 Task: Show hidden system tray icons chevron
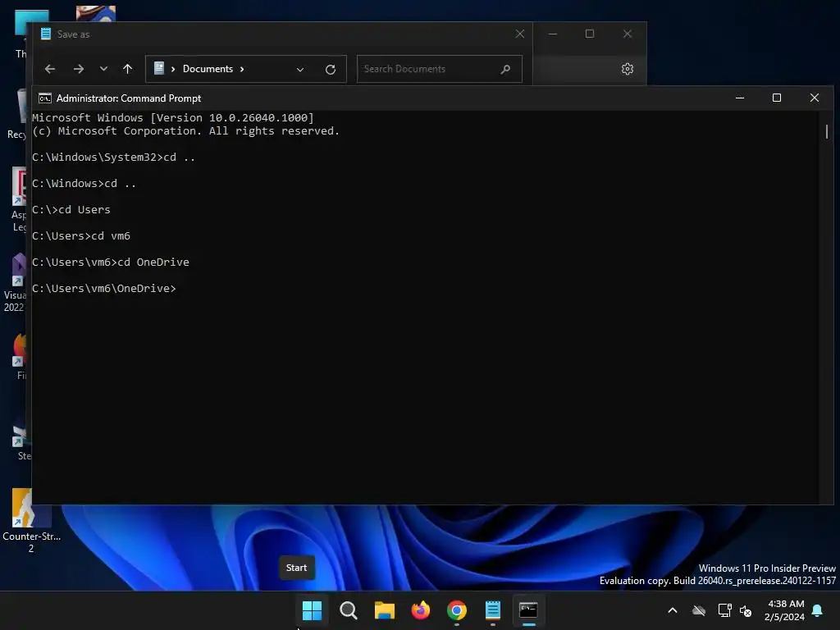click(673, 610)
